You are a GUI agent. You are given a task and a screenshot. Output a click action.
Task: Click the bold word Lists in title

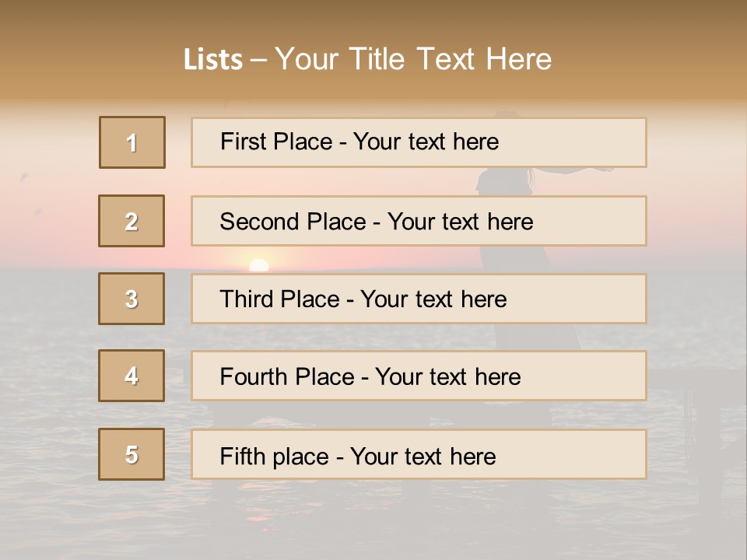(213, 59)
